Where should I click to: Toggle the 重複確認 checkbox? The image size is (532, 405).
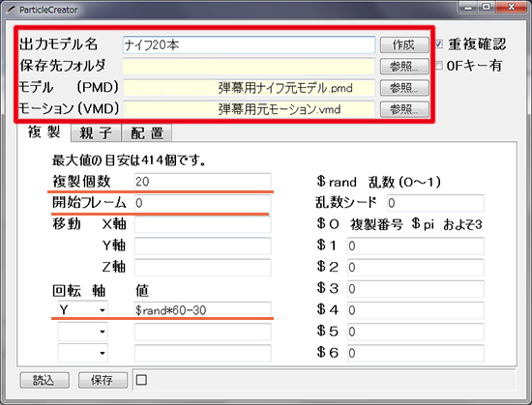(439, 44)
